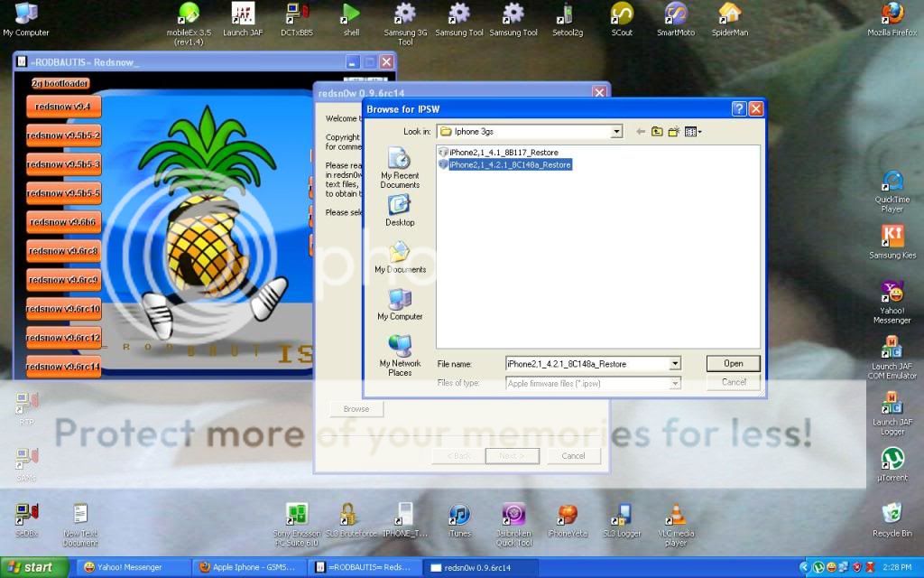Screen dimensions: 924x578
Task: Go up one folder level in Browse dialog
Action: click(x=657, y=132)
